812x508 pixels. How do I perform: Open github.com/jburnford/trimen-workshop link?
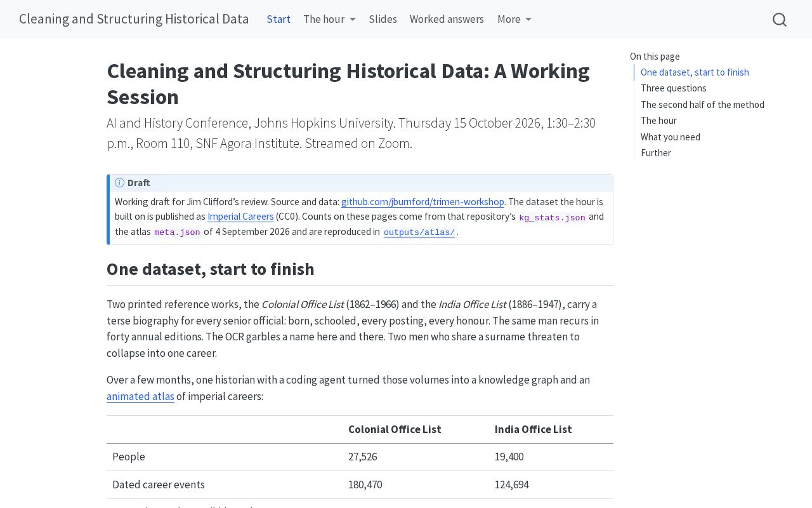pos(422,201)
